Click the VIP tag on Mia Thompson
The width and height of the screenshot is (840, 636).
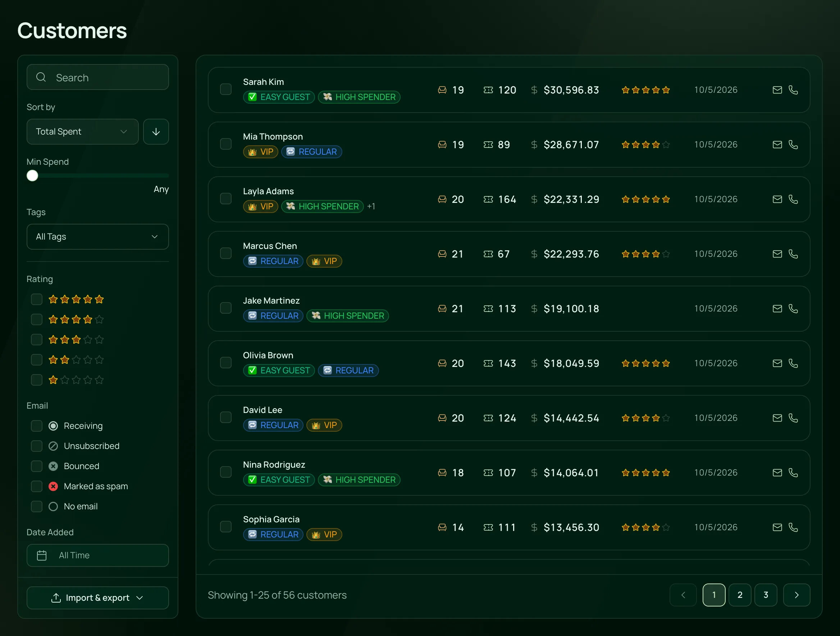tap(260, 152)
